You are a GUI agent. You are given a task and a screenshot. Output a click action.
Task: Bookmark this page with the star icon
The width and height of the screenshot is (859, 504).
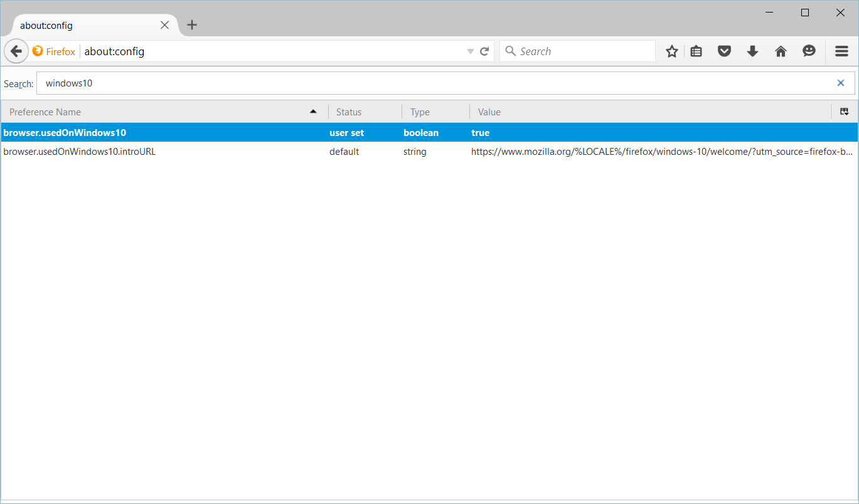tap(672, 51)
